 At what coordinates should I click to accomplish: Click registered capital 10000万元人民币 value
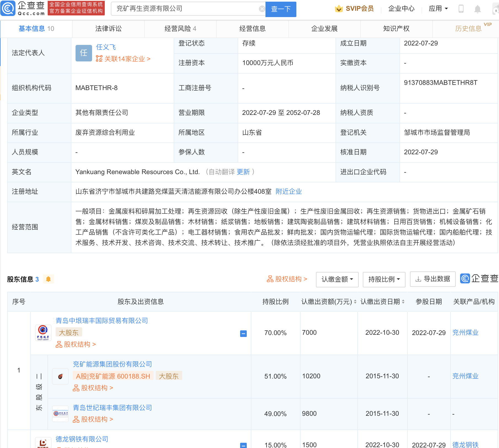pyautogui.click(x=268, y=63)
